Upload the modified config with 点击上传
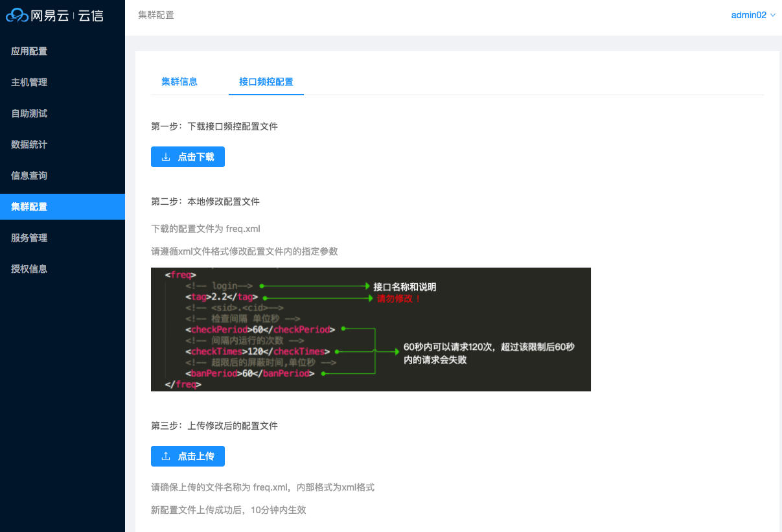This screenshot has height=532, width=782. [188, 456]
